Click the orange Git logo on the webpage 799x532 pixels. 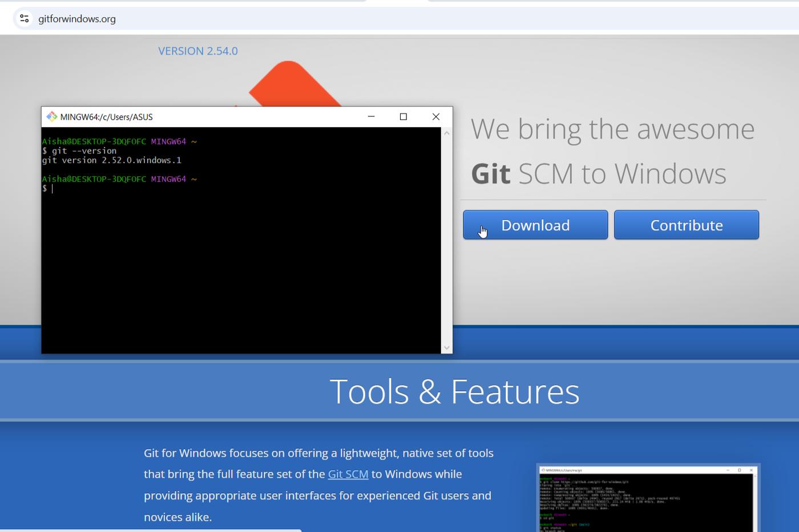(x=295, y=84)
